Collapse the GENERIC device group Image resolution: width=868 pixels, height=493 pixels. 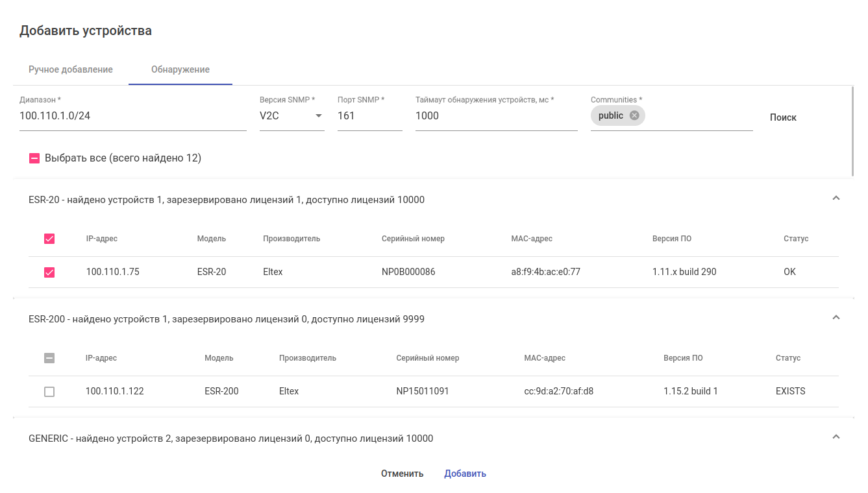click(x=836, y=437)
